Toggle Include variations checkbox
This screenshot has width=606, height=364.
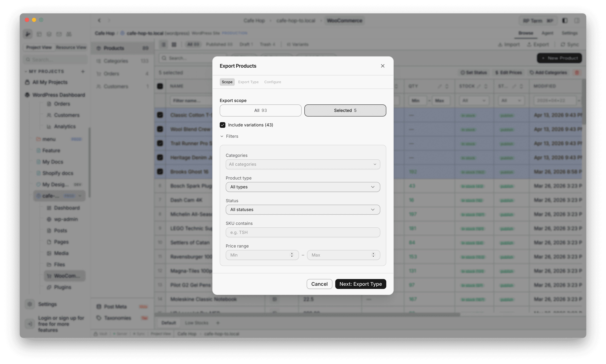[x=222, y=125]
